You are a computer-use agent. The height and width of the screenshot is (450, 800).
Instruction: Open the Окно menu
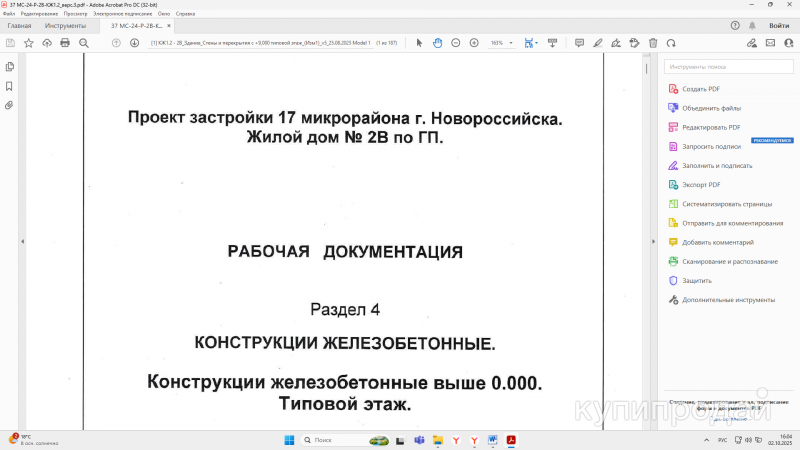pos(164,14)
